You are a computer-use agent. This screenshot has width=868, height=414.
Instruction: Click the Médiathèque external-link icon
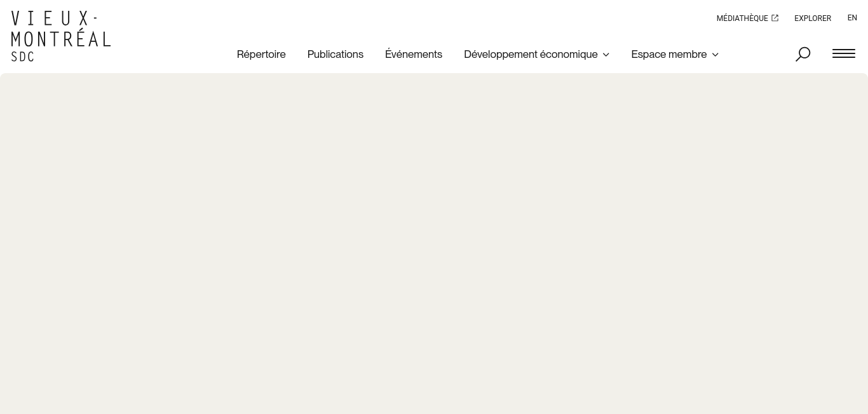coord(775,18)
